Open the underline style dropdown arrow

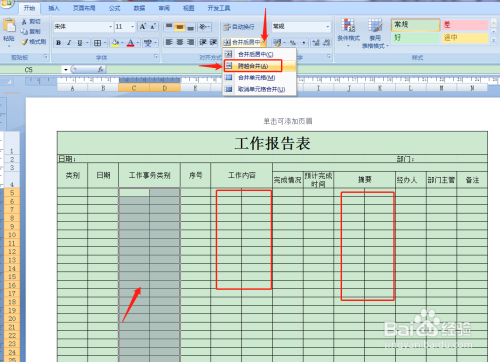click(87, 43)
